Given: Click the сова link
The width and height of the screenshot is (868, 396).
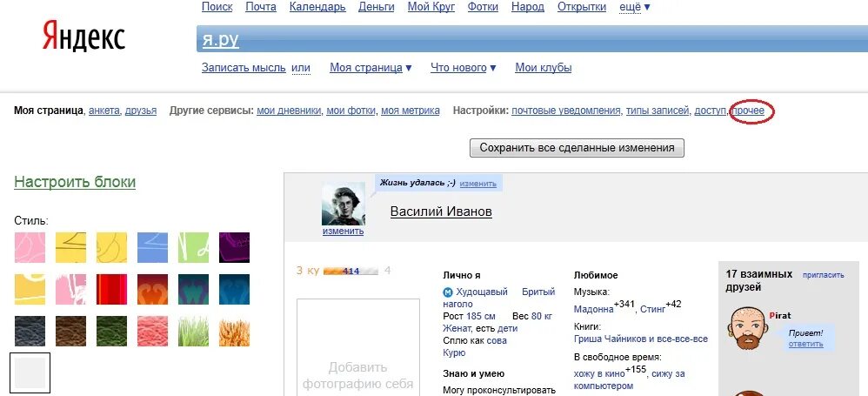Looking at the screenshot, I should click(x=497, y=340).
